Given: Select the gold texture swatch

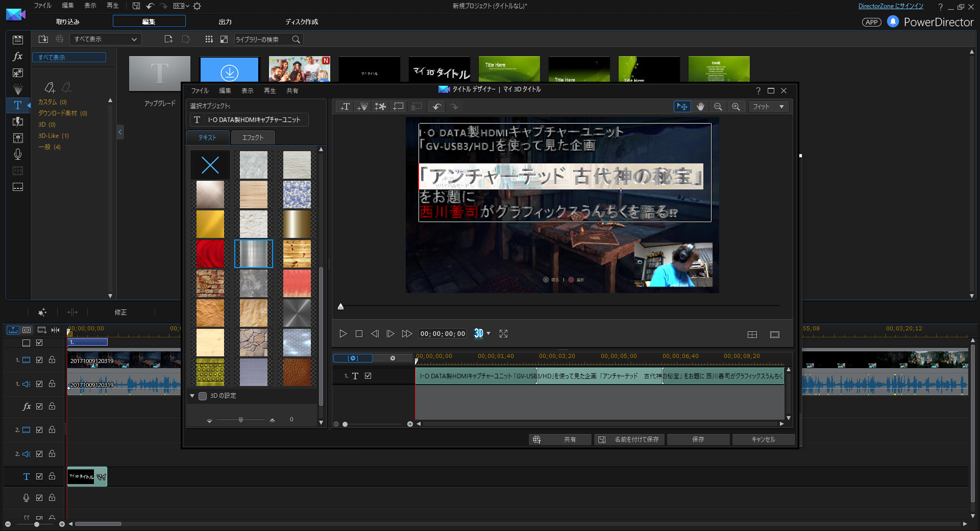Looking at the screenshot, I should point(210,224).
